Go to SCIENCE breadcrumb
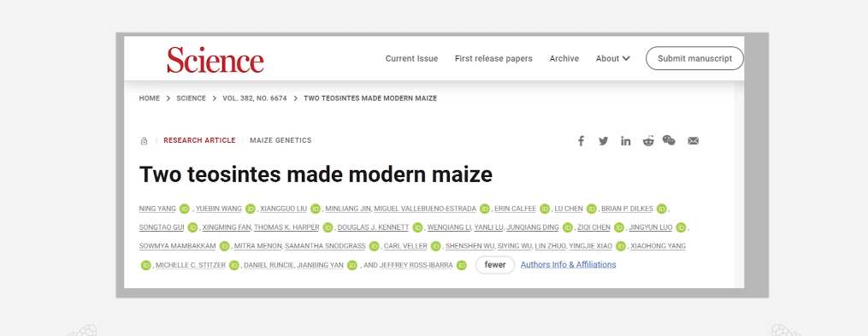868x336 pixels. [x=191, y=98]
